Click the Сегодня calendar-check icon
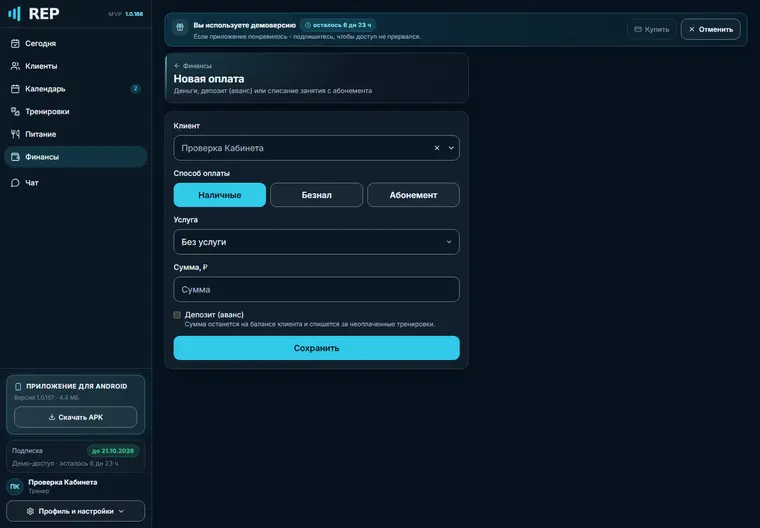Screen dimensions: 760x528 click(x=15, y=44)
